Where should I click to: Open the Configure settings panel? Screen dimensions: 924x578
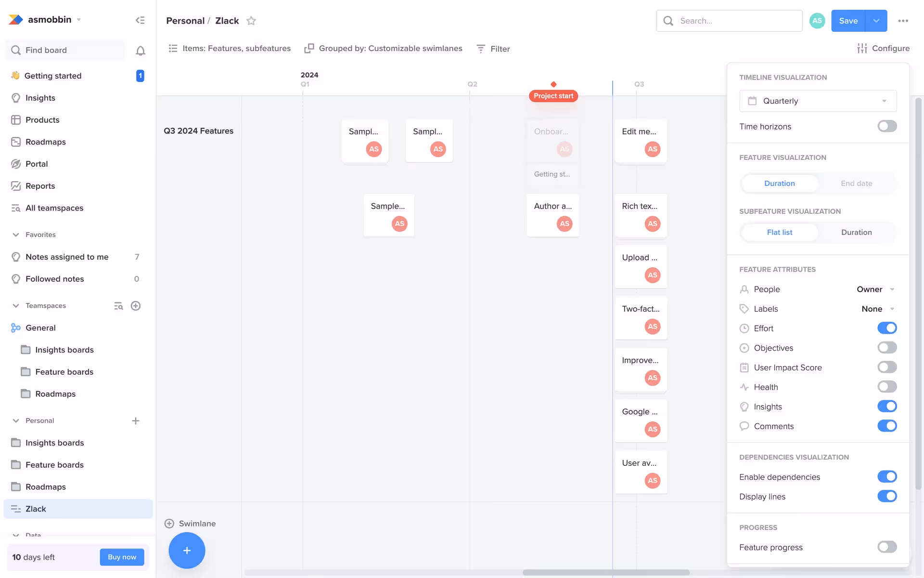point(883,48)
